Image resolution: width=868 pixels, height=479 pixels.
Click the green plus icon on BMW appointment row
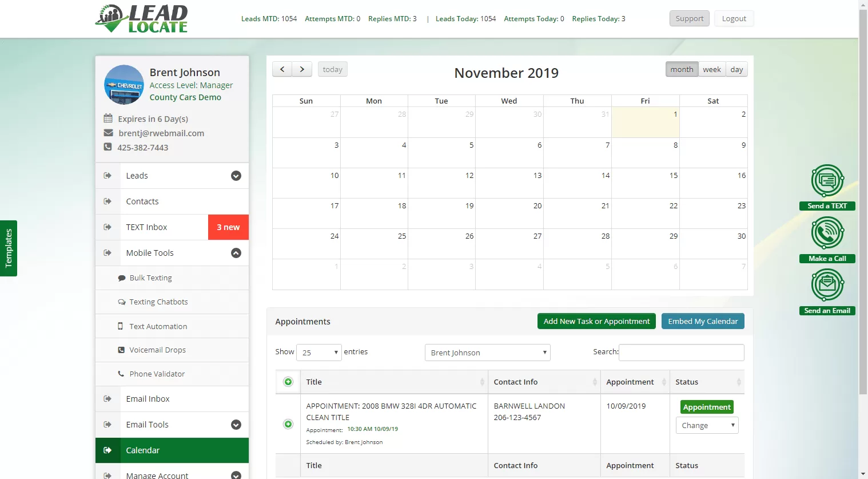point(288,424)
